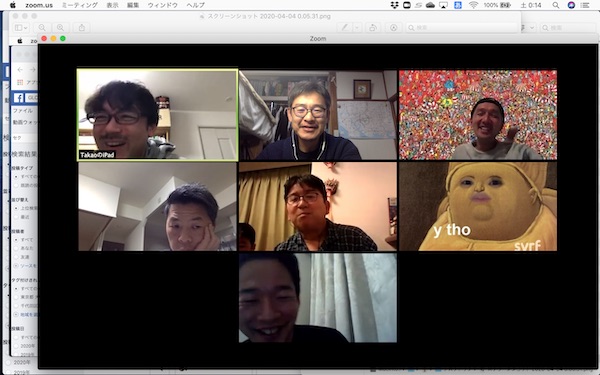Click the 地域を選択 link
This screenshot has width=600, height=375.
[28, 315]
